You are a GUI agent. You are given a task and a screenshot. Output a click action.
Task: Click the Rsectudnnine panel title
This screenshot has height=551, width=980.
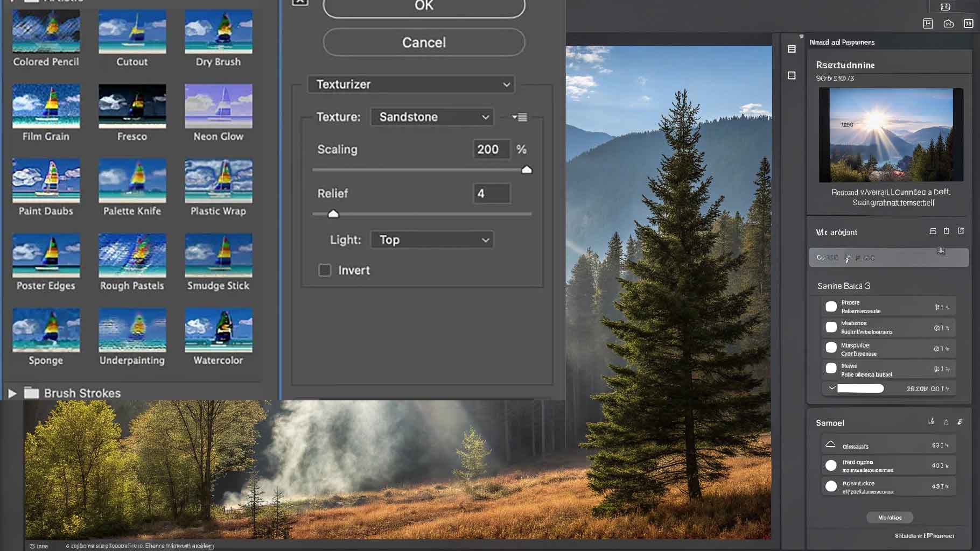point(845,65)
